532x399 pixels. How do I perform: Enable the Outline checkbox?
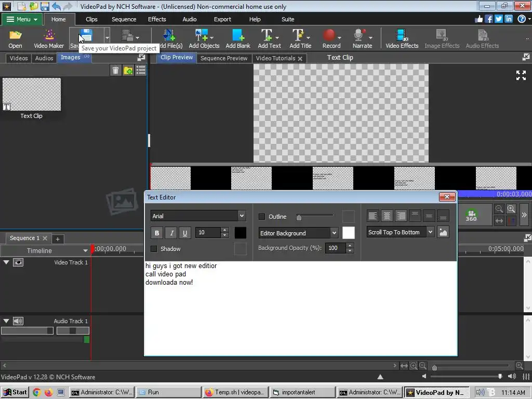(x=262, y=217)
